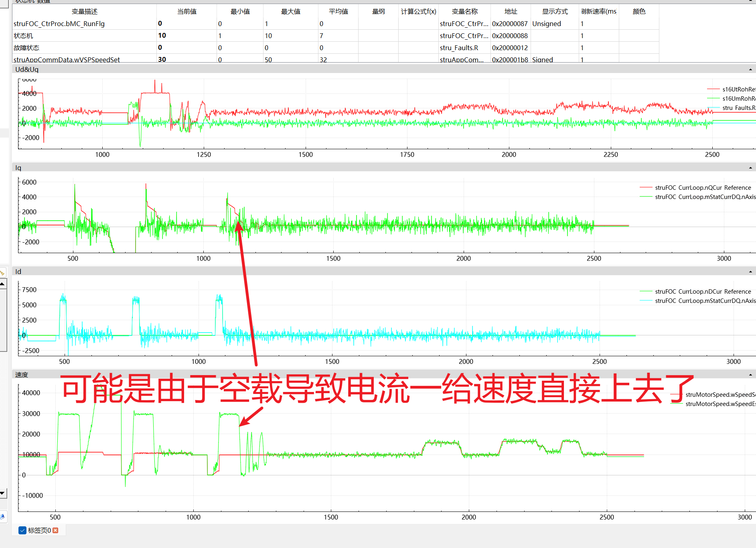Collapse the Iq chart panel arrow
Viewport: 756px width, 548px height.
[750, 168]
